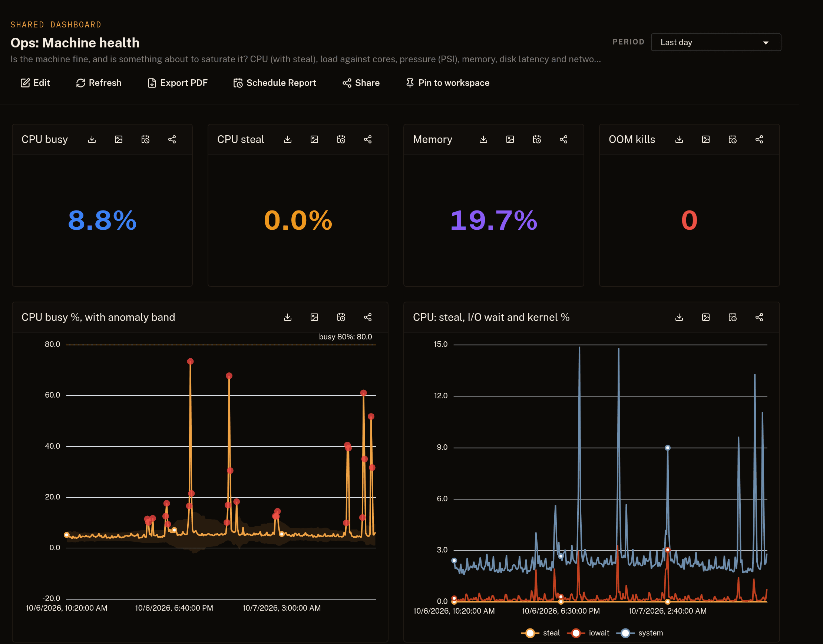Download CPU steal panel data

coord(287,139)
